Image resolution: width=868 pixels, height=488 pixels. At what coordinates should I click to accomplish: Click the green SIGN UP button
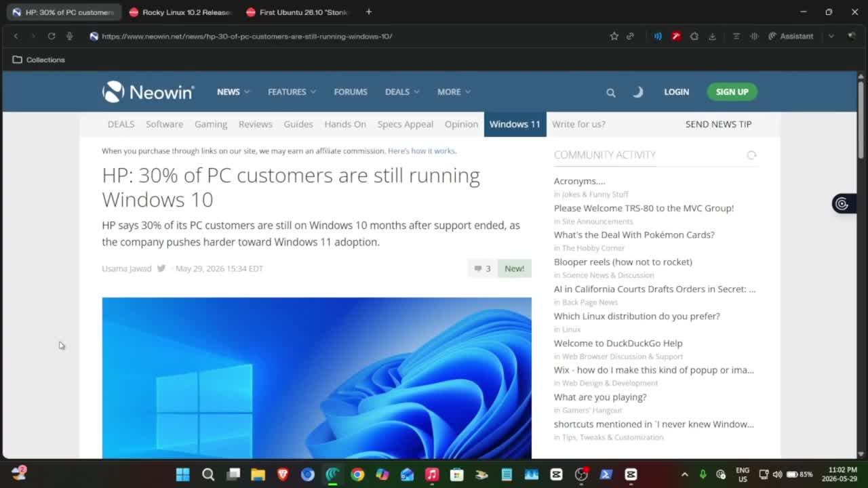pos(732,91)
